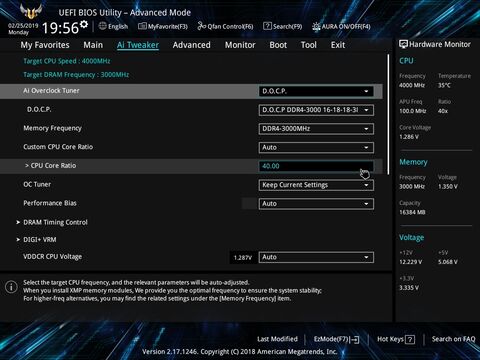Viewport: 480px width, 360px height.
Task: Switch to EzMode(F7)
Action: coord(336,339)
